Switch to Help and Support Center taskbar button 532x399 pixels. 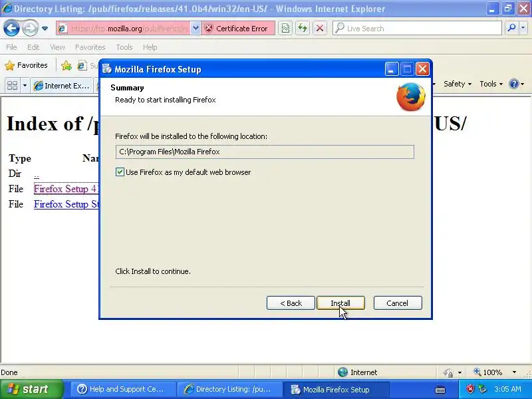pyautogui.click(x=123, y=389)
